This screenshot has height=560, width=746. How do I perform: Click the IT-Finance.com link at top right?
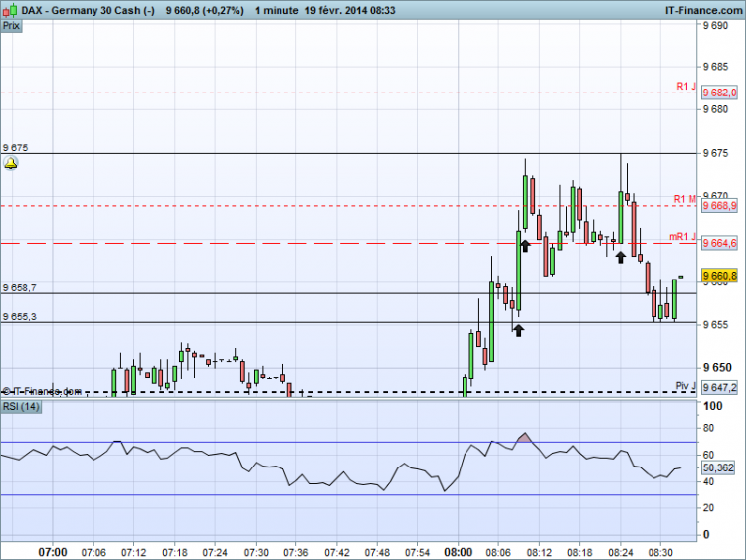pyautogui.click(x=703, y=10)
